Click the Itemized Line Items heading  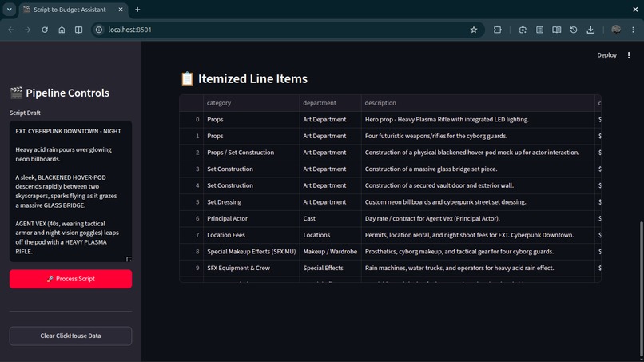click(x=244, y=78)
